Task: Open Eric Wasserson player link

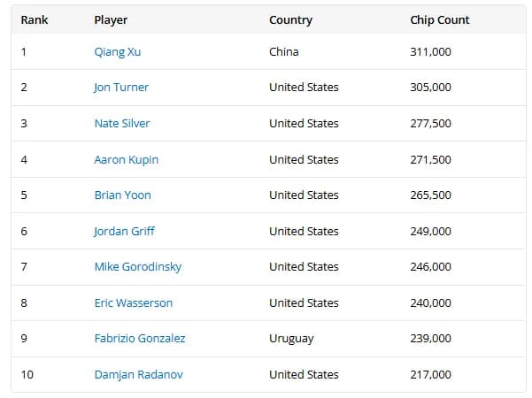Action: coord(134,303)
